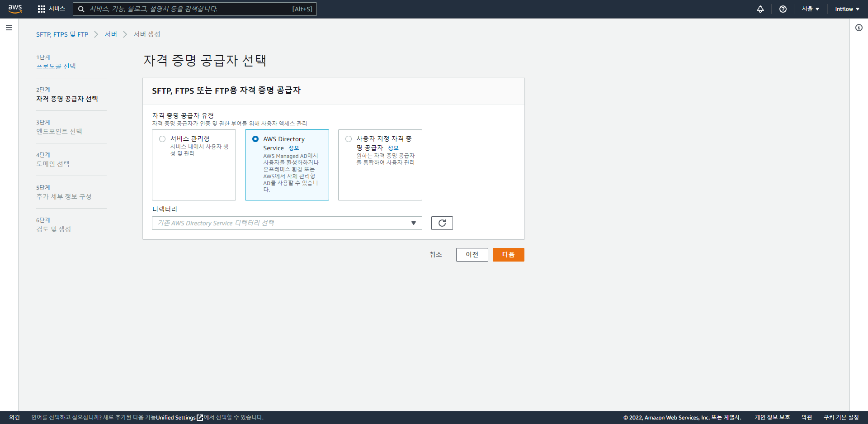The width and height of the screenshot is (868, 424).
Task: Go to 서버 breadcrumb link
Action: click(111, 34)
